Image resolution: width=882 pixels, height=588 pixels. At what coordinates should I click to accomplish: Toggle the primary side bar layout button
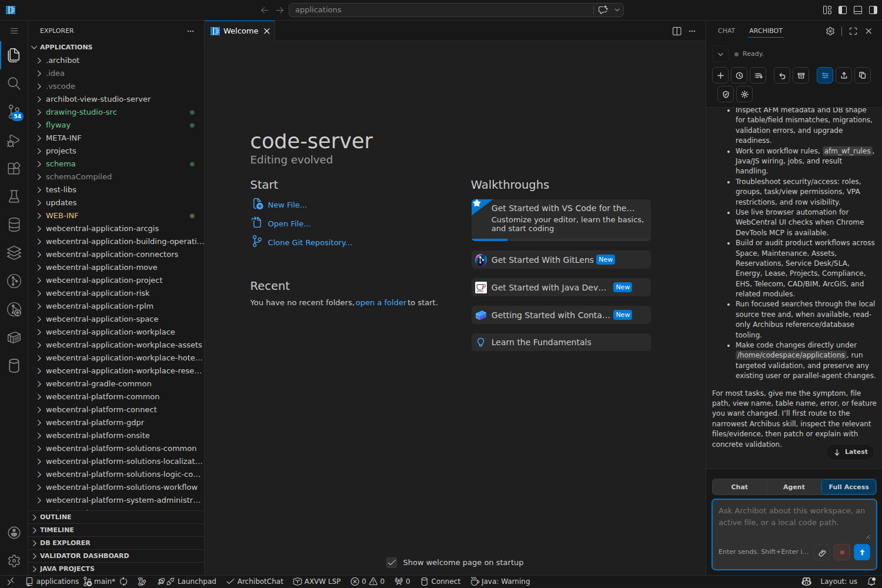(x=843, y=10)
